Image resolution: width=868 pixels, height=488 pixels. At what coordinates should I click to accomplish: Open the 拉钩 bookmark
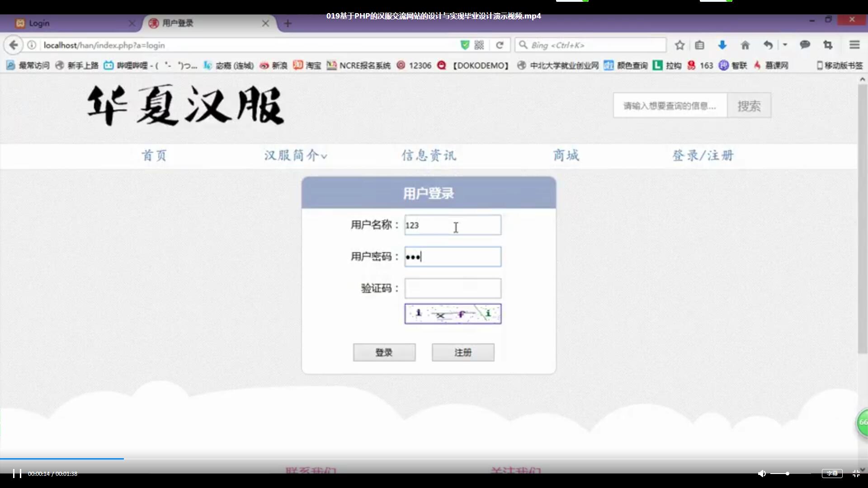pyautogui.click(x=667, y=66)
